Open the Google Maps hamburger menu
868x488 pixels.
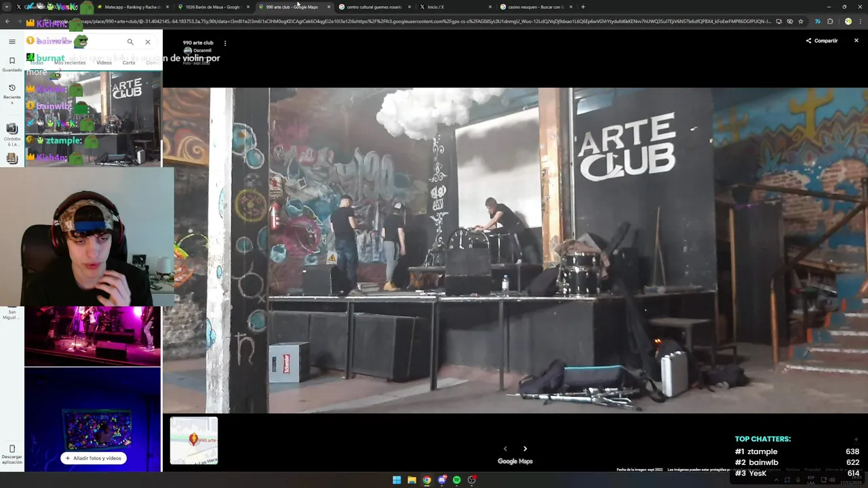[x=12, y=41]
